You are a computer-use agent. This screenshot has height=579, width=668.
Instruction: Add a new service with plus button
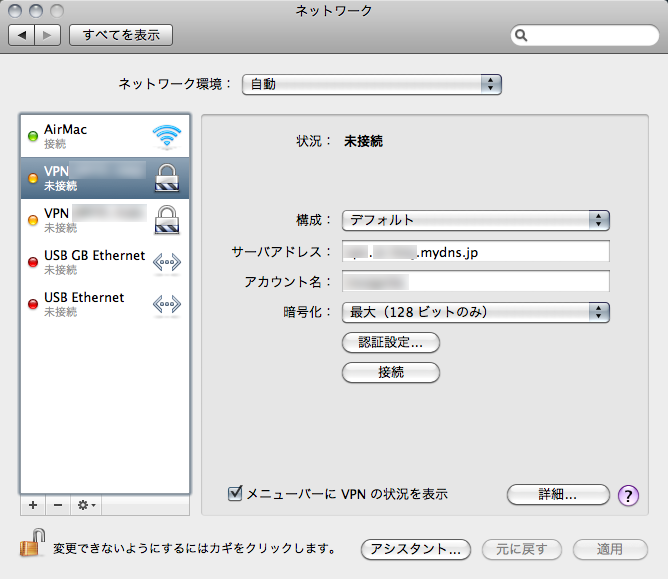[x=32, y=506]
